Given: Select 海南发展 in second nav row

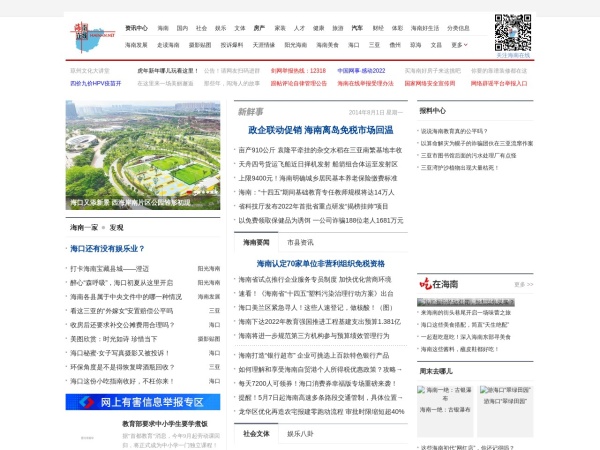Looking at the screenshot, I should tap(136, 45).
